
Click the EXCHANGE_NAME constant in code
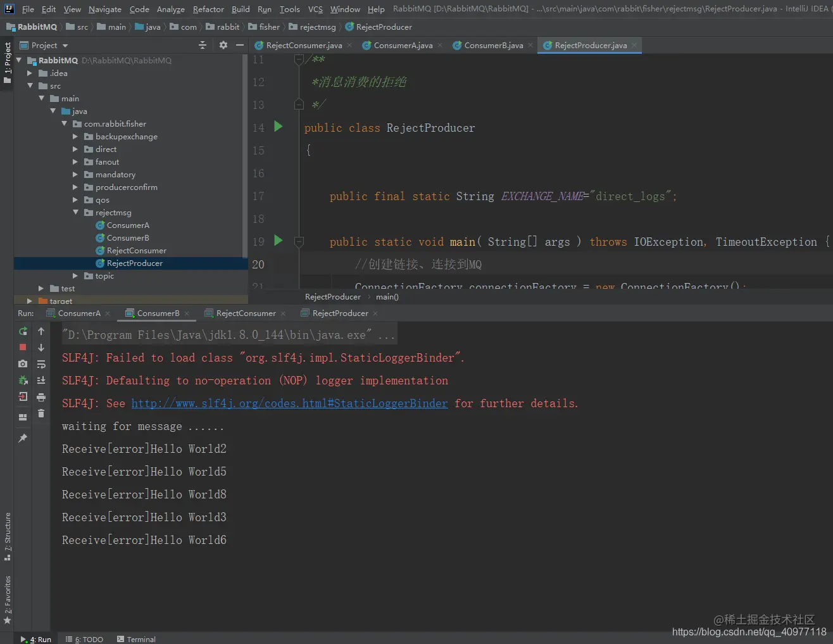[x=542, y=196]
